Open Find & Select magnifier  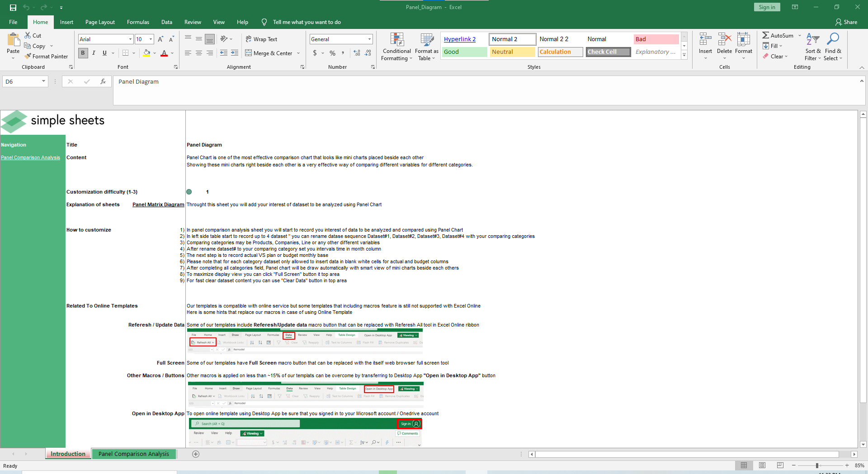(833, 47)
